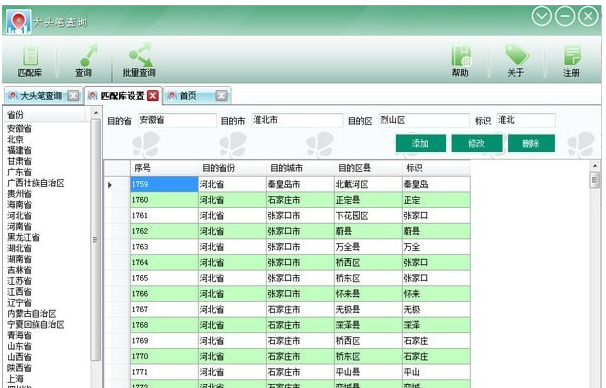This screenshot has height=388, width=606.
Task: Click the province list scrollbar thumb
Action: point(95,240)
